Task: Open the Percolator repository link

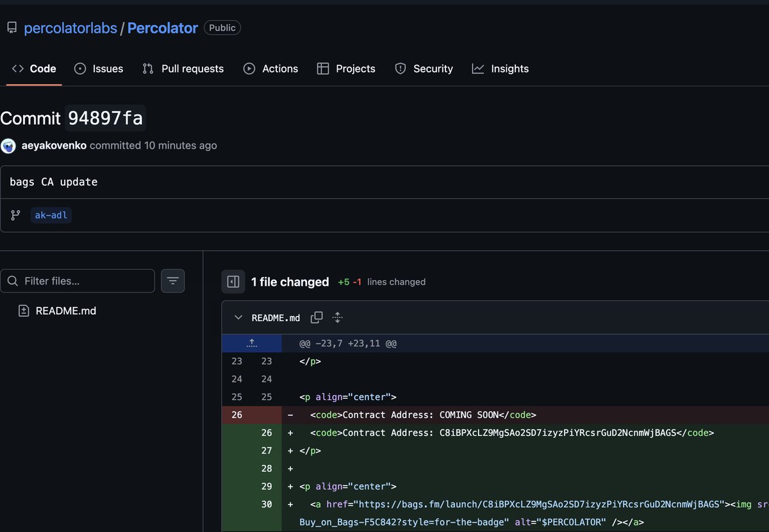Action: 163,28
